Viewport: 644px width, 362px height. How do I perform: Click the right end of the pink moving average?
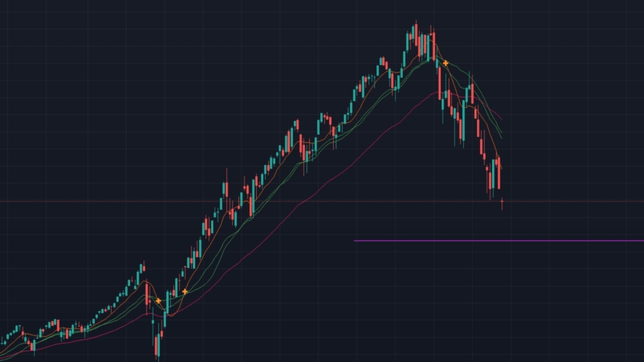pyautogui.click(x=501, y=119)
